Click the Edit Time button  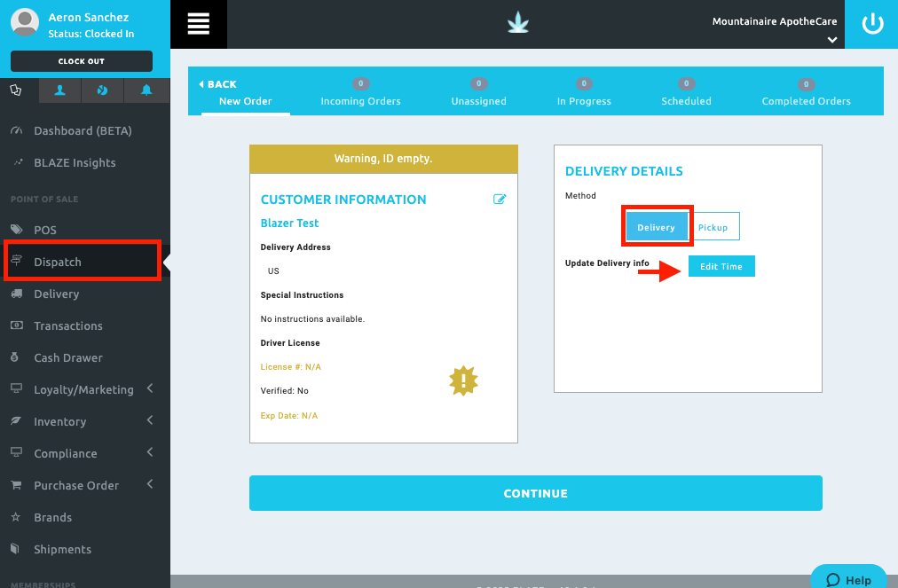[x=721, y=266]
